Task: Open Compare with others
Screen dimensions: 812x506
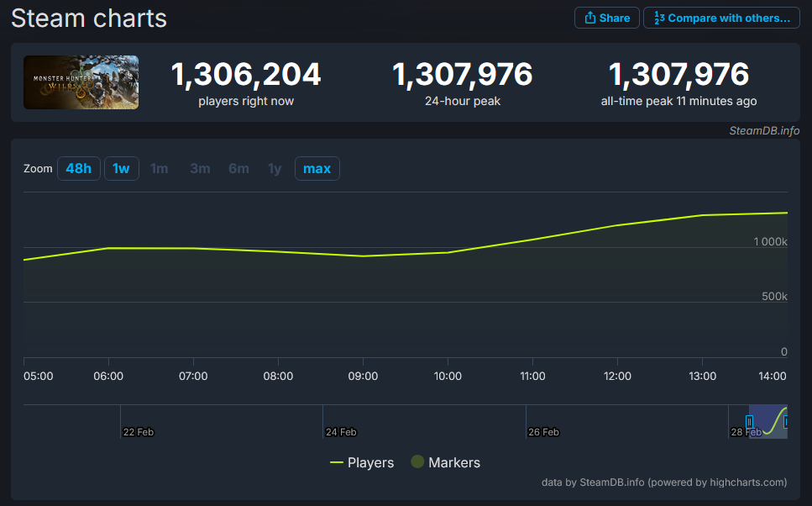Action: click(x=721, y=18)
